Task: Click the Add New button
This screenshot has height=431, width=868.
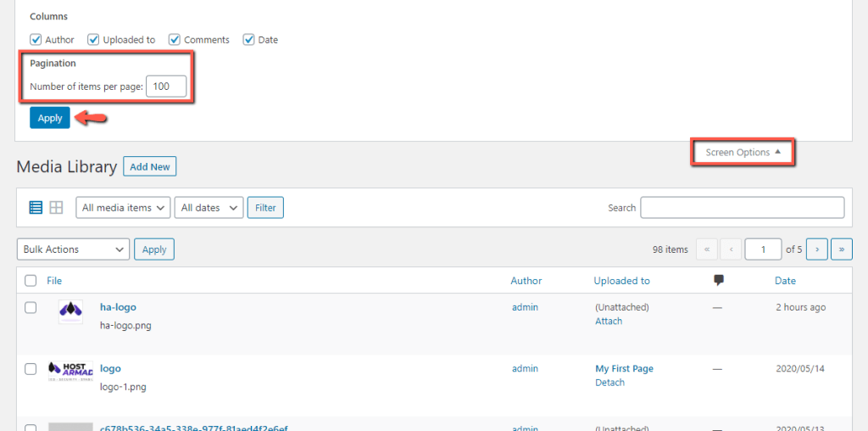Action: (x=149, y=167)
